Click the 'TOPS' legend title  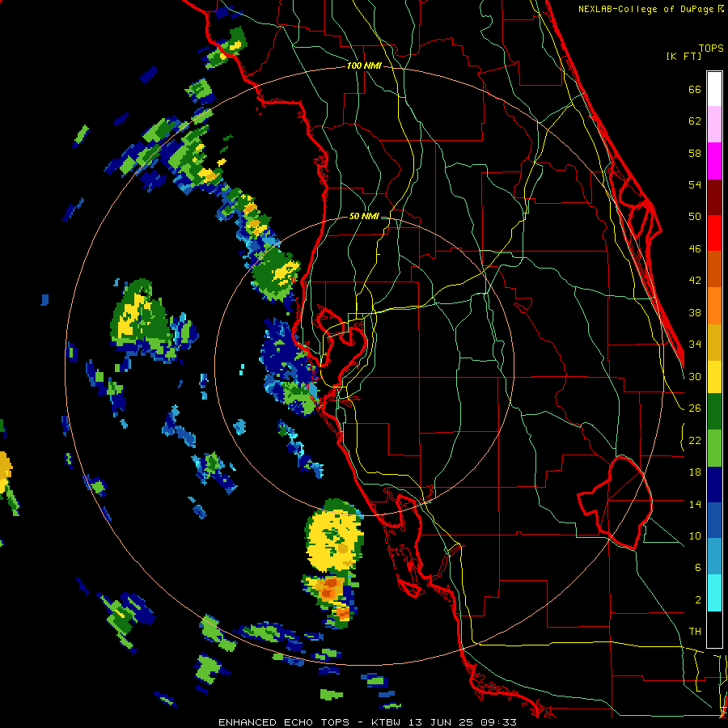point(711,48)
